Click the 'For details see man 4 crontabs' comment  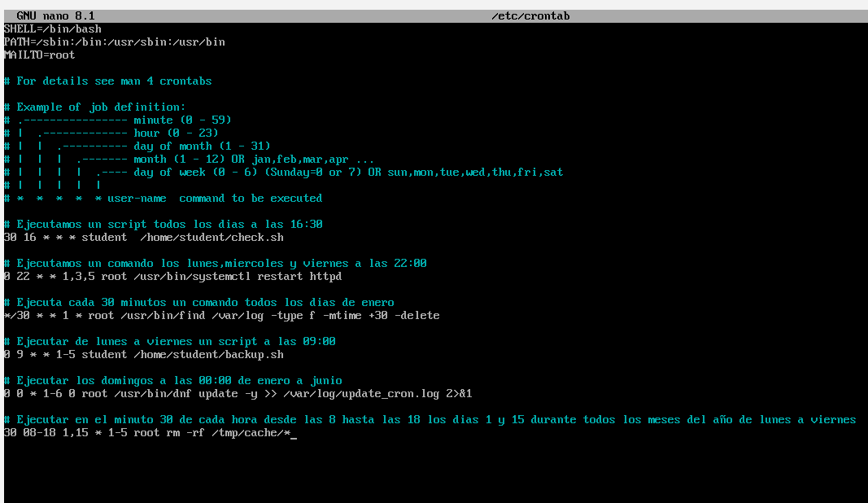coord(108,81)
